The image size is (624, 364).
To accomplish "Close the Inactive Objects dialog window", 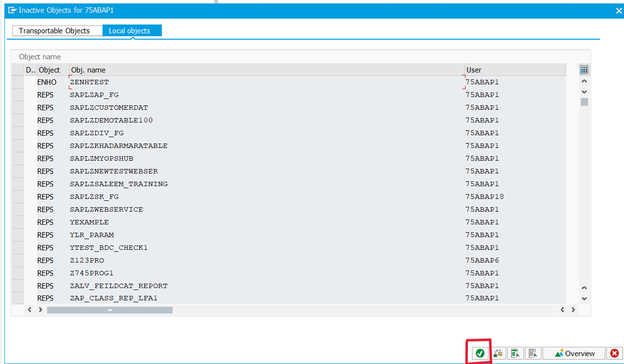I will tap(619, 10).
